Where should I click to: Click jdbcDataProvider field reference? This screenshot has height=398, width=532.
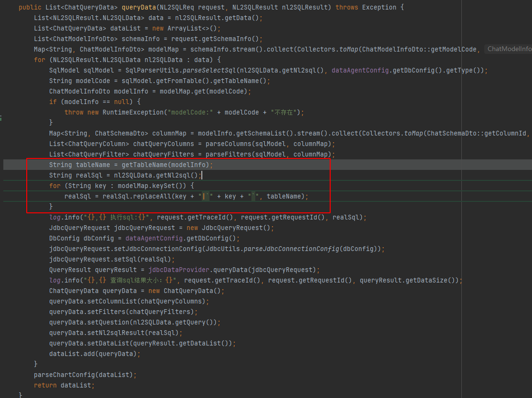point(179,271)
